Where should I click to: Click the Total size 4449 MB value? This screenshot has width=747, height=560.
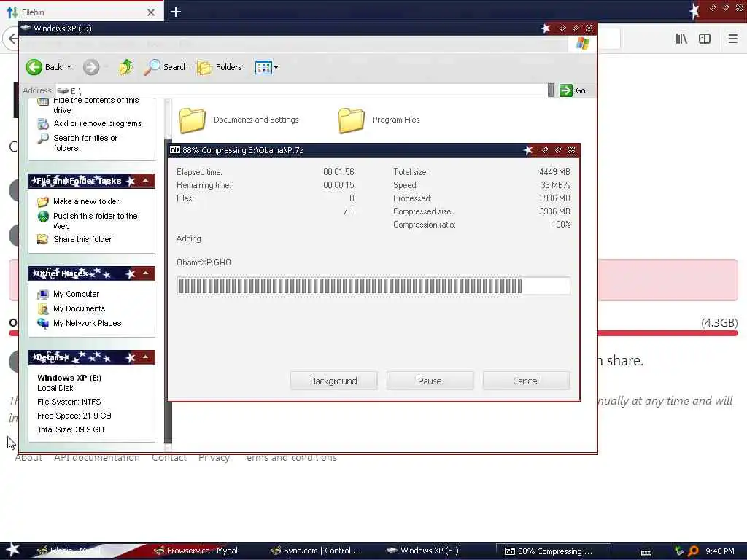[554, 172]
